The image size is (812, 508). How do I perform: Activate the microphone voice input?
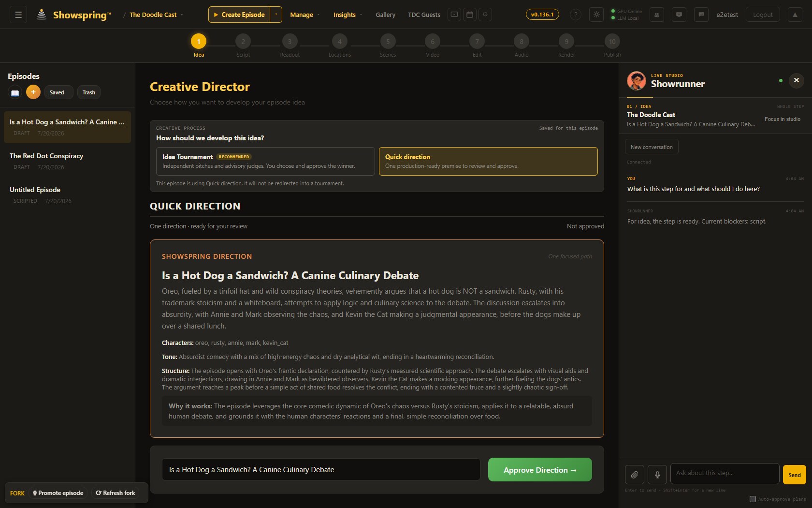coord(657,475)
